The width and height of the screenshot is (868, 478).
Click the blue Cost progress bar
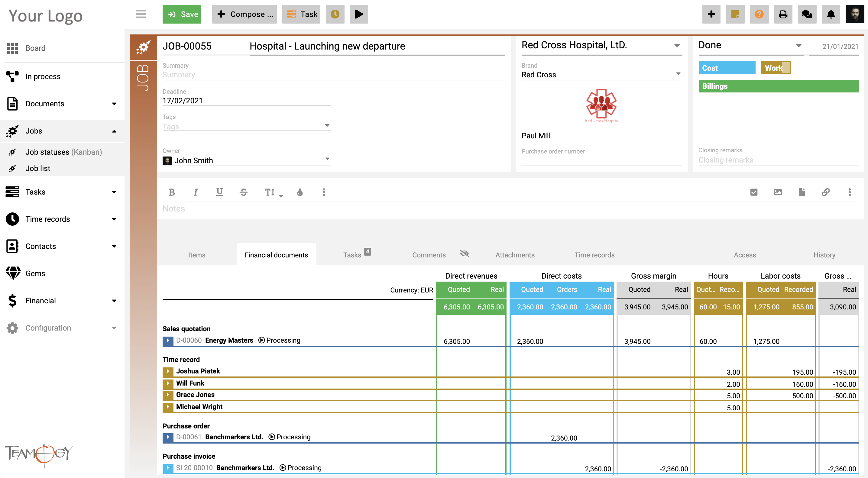click(x=727, y=68)
